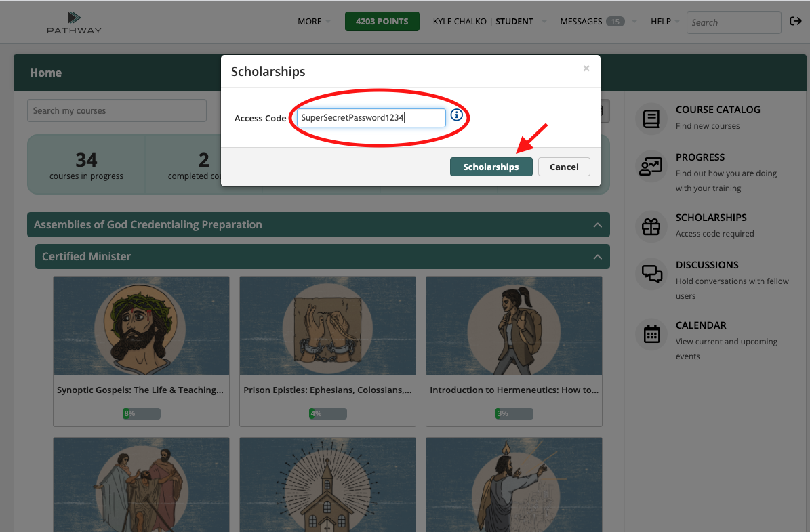
Task: Open the Calendar icon
Action: [x=651, y=334]
